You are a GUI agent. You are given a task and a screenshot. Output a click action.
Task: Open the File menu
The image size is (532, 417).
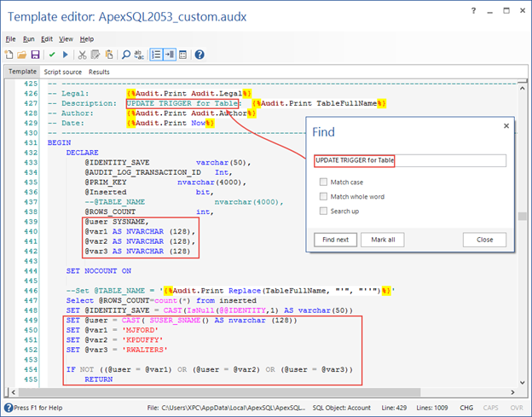click(10, 39)
